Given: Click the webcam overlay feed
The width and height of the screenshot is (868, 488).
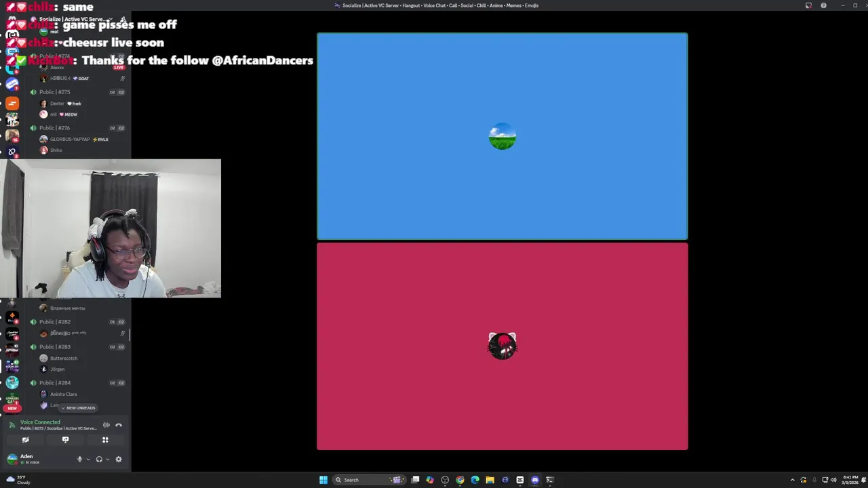Looking at the screenshot, I should click(111, 228).
